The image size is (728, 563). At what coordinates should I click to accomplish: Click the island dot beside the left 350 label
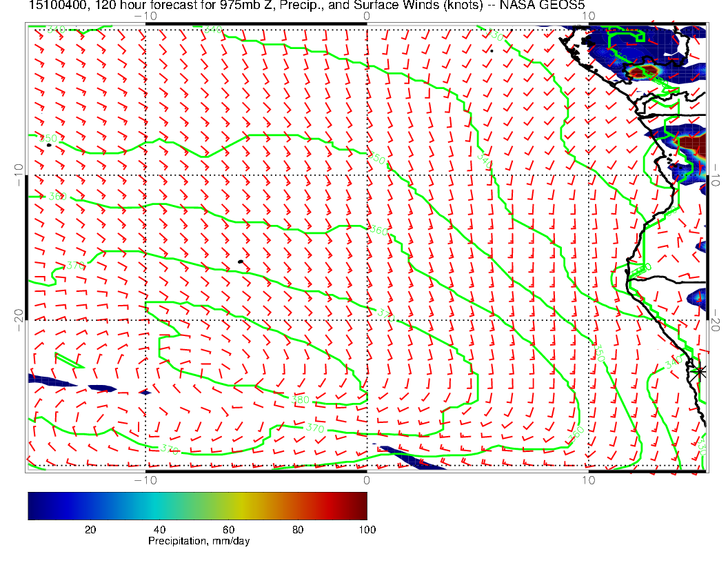coord(48,145)
